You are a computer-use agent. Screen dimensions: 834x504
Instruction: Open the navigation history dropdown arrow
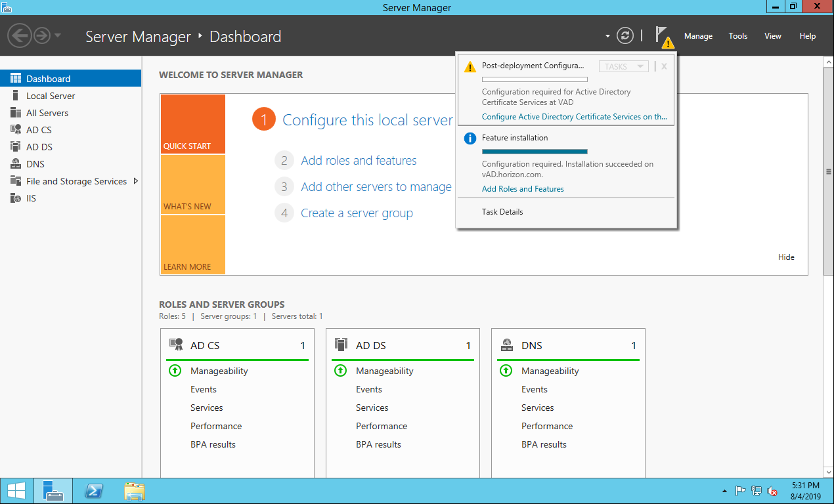click(58, 35)
